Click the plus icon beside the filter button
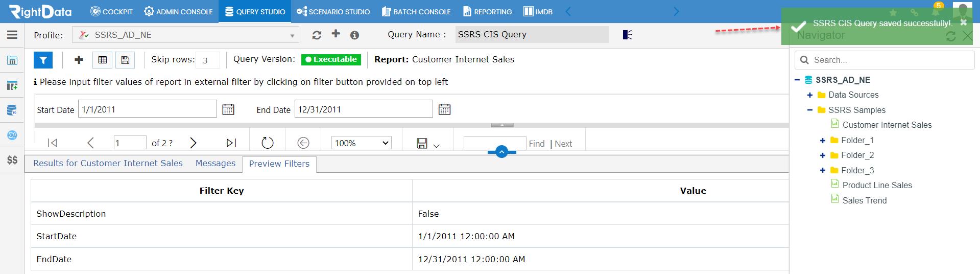 79,60
